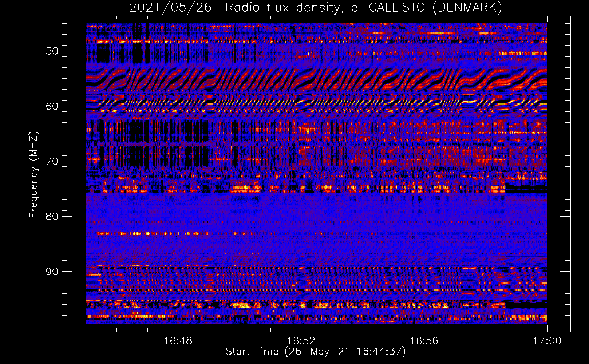Viewport: 589px width, 364px height.
Task: Click the 60 frequency tick label
Action: [x=52, y=106]
